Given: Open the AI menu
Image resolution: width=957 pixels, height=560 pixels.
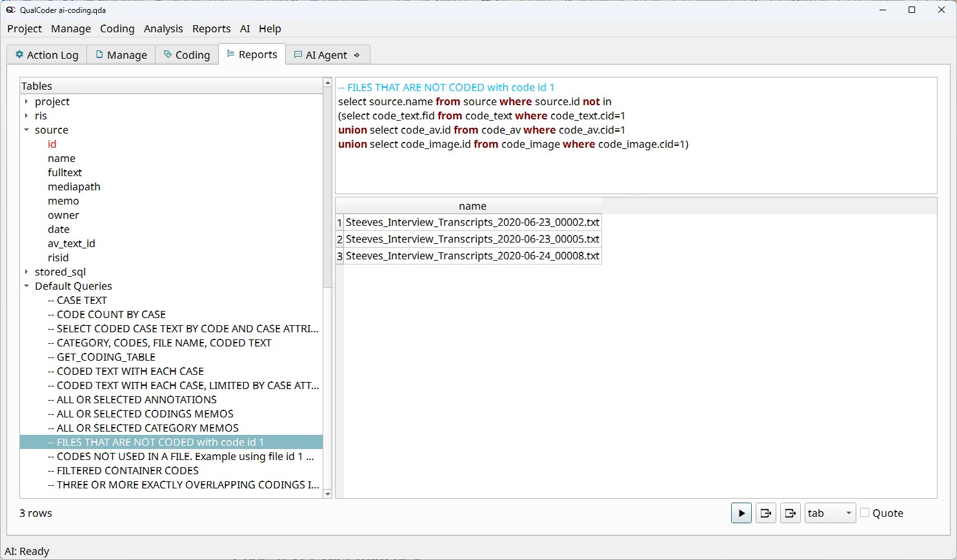Looking at the screenshot, I should point(245,28).
